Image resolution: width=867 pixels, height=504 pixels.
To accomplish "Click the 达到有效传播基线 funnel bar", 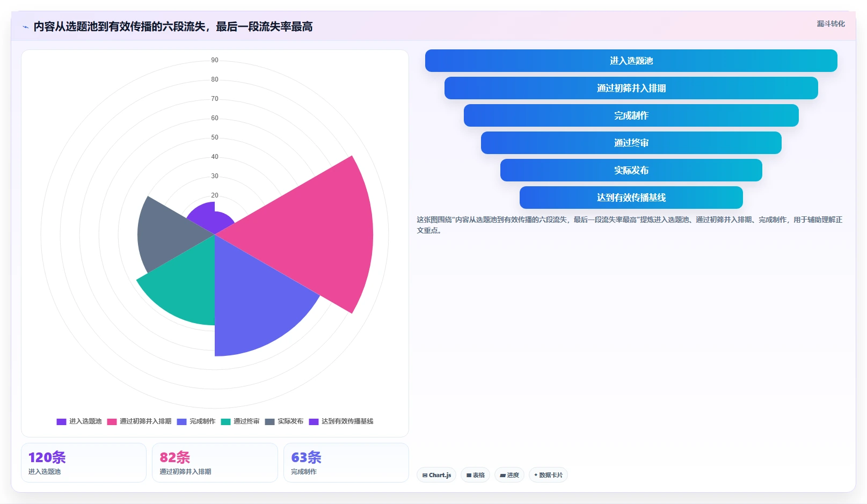I will click(x=631, y=198).
